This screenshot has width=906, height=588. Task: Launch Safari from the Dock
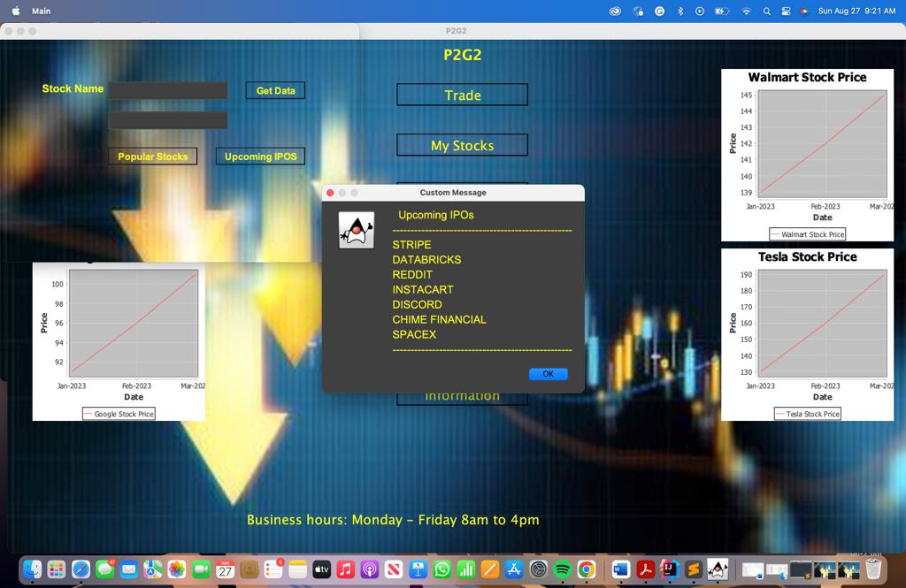[x=81, y=570]
